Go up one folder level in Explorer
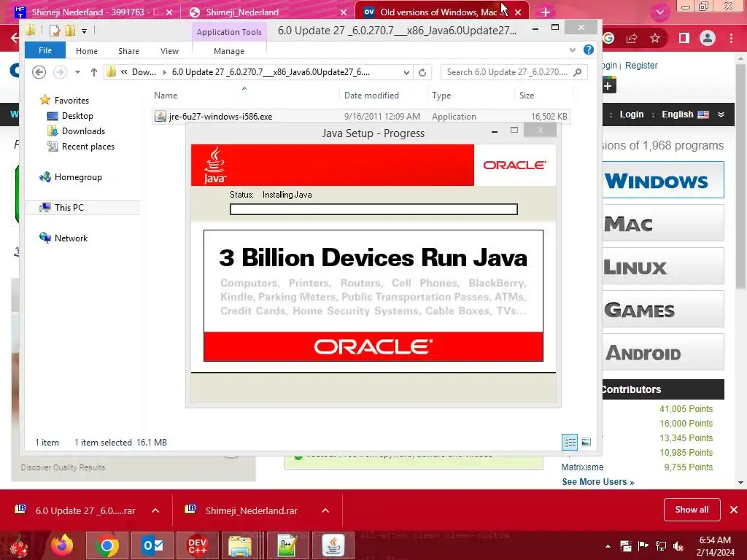 tap(94, 72)
